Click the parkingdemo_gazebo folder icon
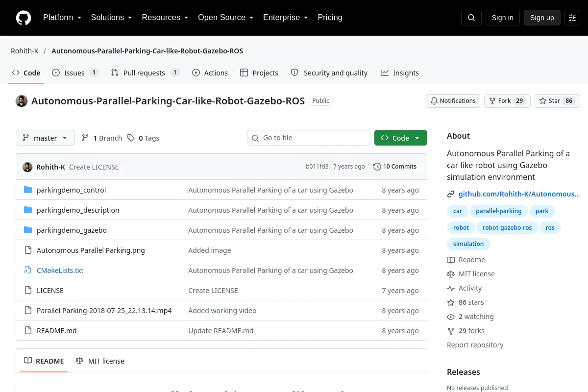 click(x=28, y=230)
